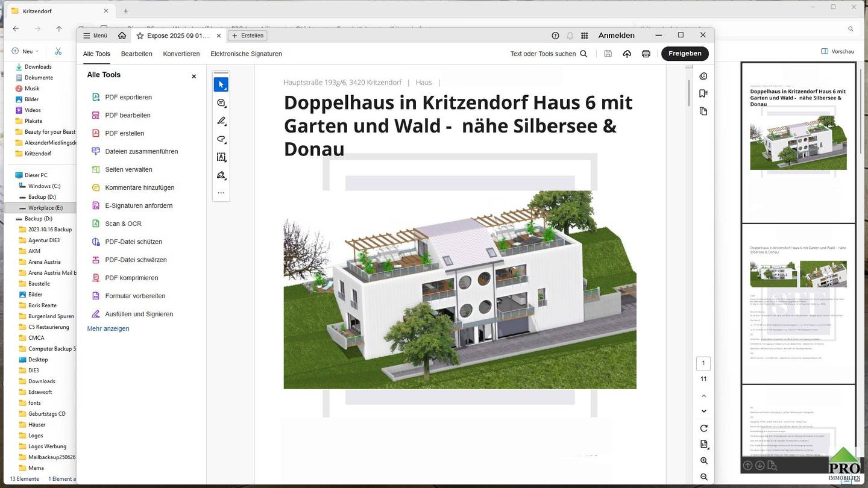The width and height of the screenshot is (868, 488).
Task: Open the Menü hamburger menu
Action: (x=95, y=36)
